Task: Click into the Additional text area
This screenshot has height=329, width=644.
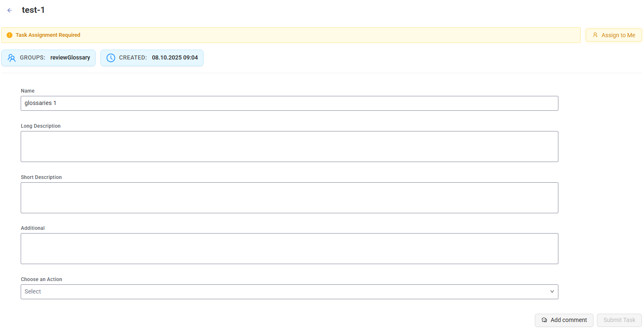Action: tap(289, 248)
